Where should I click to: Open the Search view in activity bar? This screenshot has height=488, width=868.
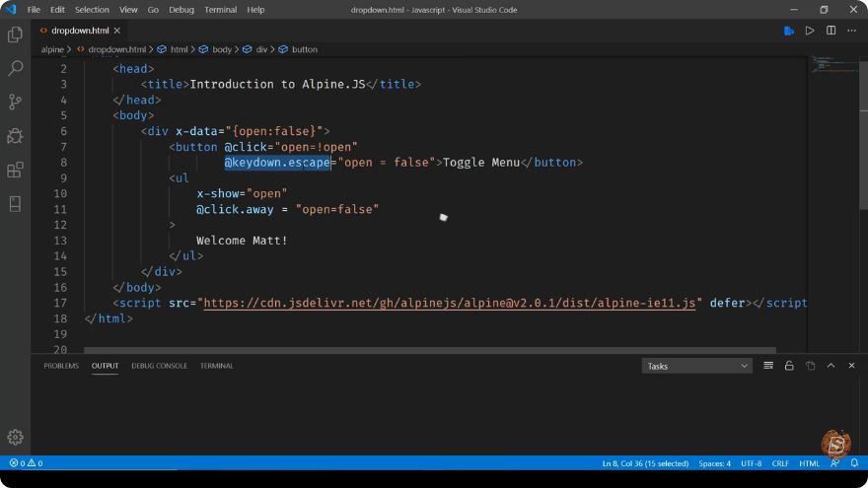pyautogui.click(x=15, y=68)
